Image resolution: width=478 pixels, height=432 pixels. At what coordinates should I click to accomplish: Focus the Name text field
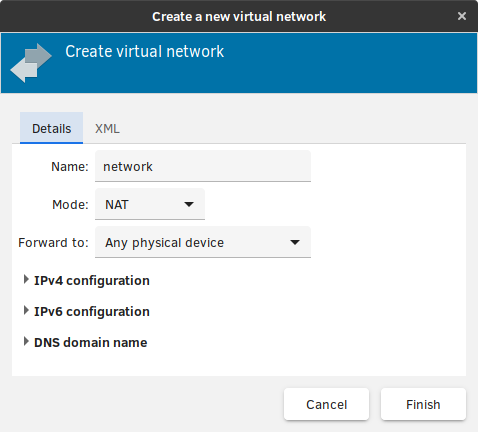pos(203,166)
